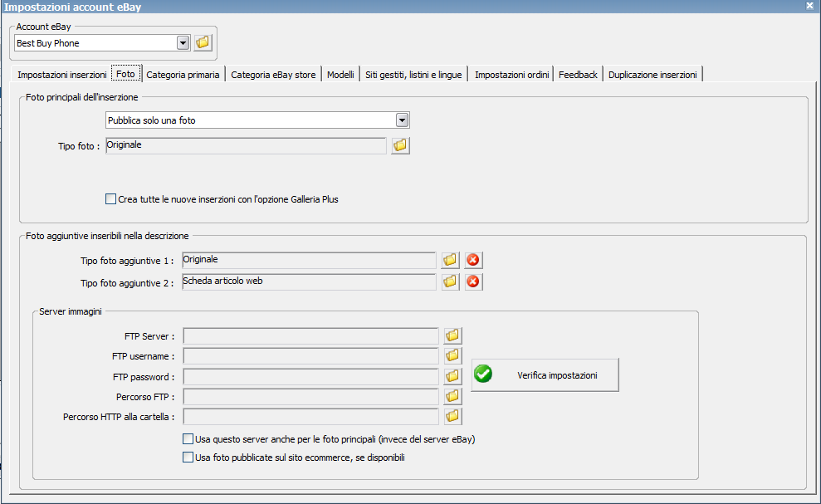Click folder icon next to Percorso FTP field
The width and height of the screenshot is (821, 504).
coord(452,396)
